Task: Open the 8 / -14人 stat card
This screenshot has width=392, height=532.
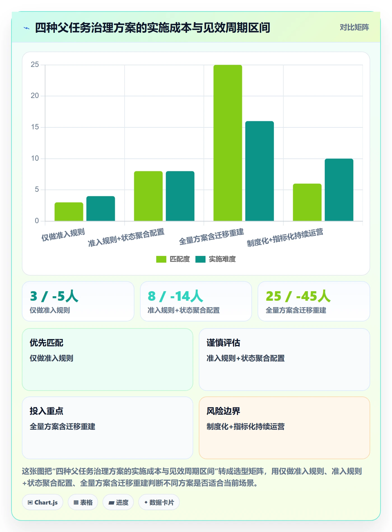Action: click(196, 301)
